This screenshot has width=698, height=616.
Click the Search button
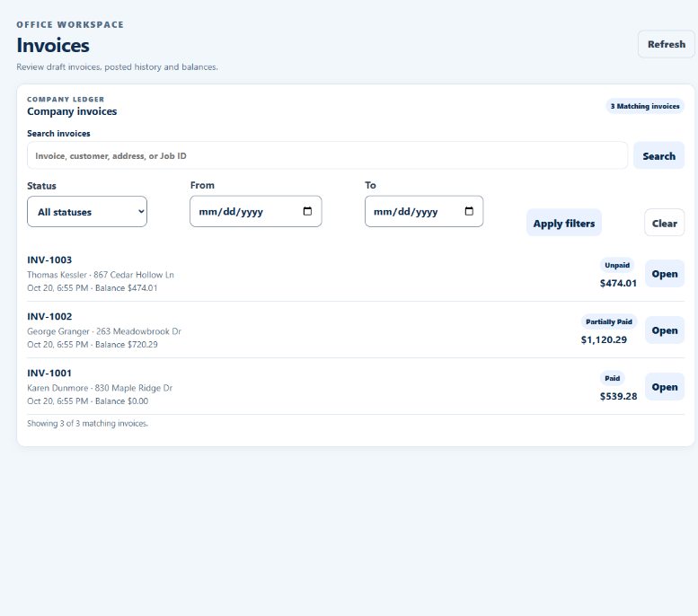(658, 155)
